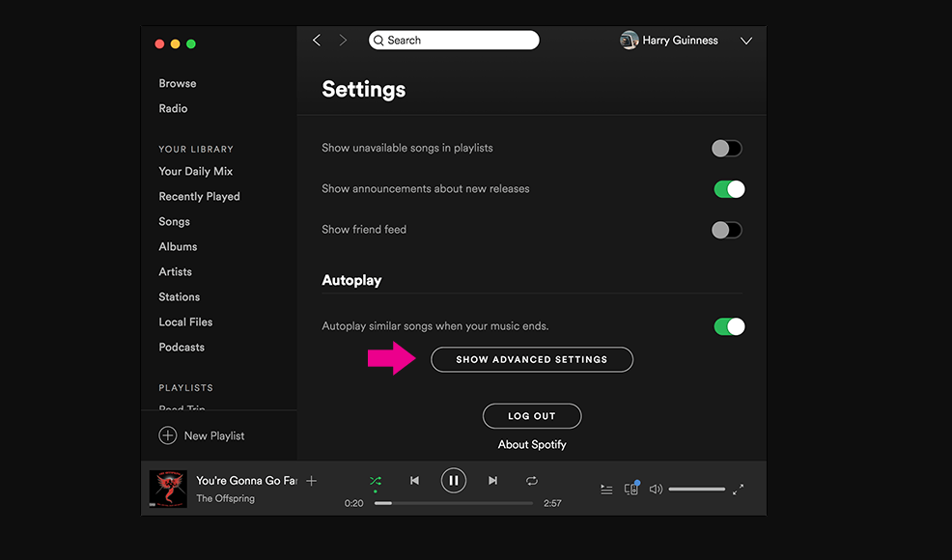Viewport: 952px width, 560px height.
Task: Click PLAYLISTS section header
Action: click(185, 387)
